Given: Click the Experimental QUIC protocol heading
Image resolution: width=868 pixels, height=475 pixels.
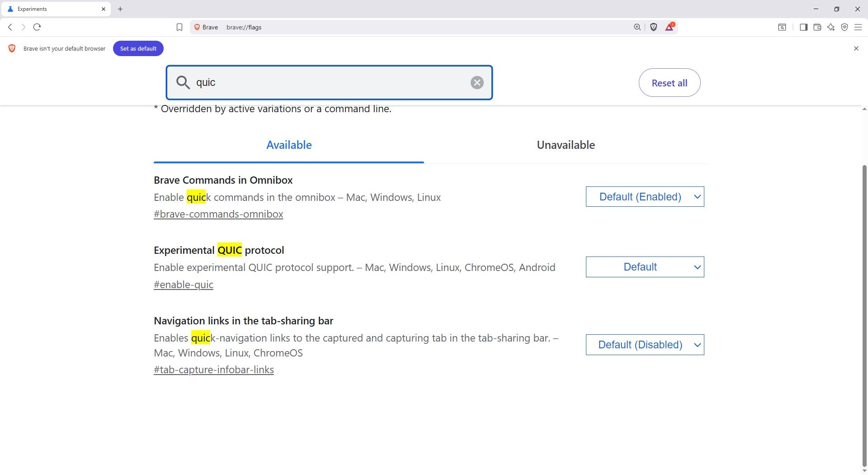Looking at the screenshot, I should click(219, 250).
